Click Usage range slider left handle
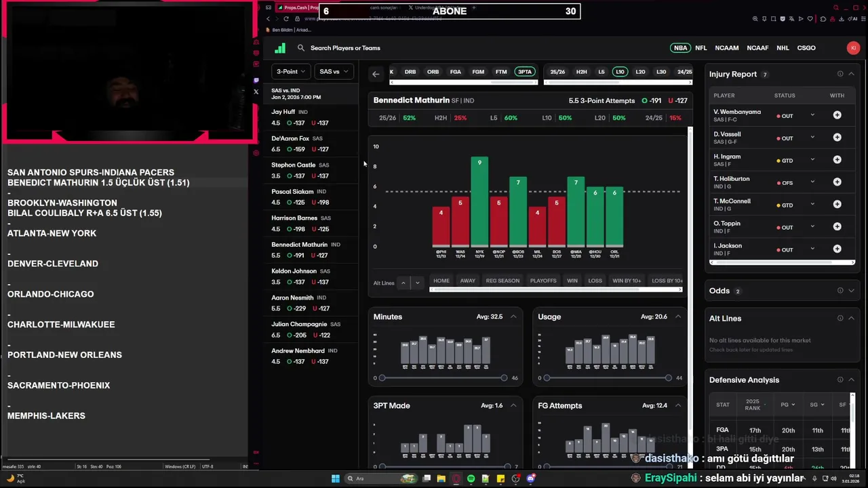 [547, 378]
